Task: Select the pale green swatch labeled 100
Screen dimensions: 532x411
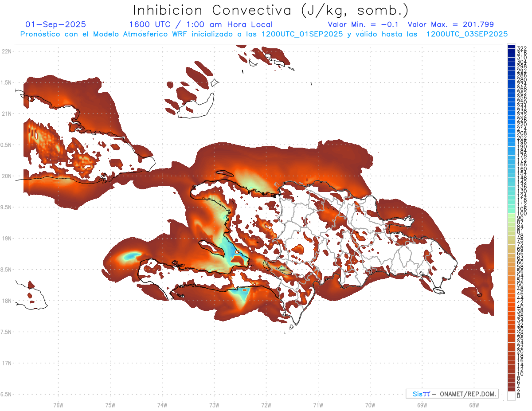Action: [x=511, y=216]
